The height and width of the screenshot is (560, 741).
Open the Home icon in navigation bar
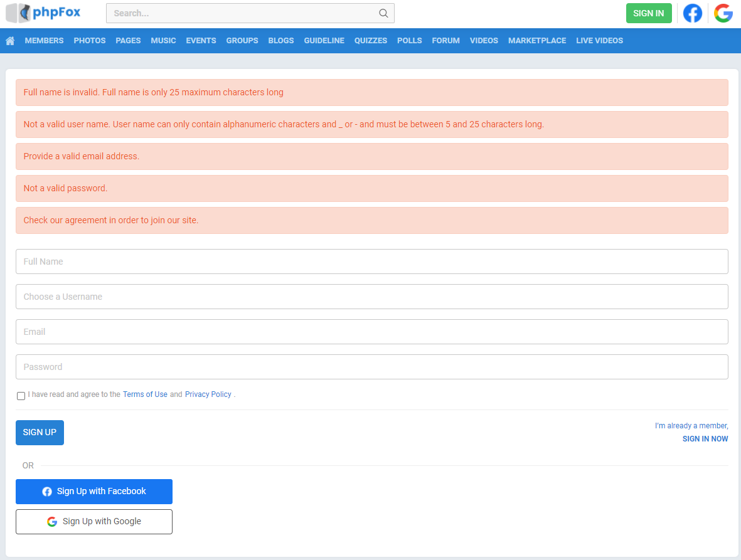[9, 40]
